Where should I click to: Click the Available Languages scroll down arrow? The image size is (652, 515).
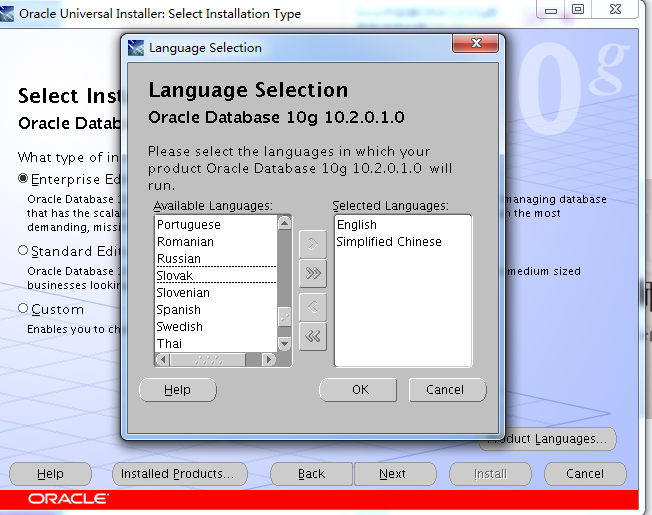point(284,344)
